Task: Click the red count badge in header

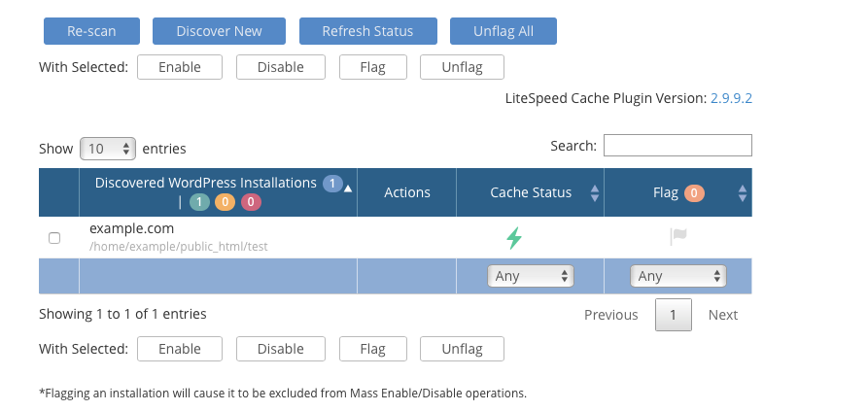Action: coord(251,202)
